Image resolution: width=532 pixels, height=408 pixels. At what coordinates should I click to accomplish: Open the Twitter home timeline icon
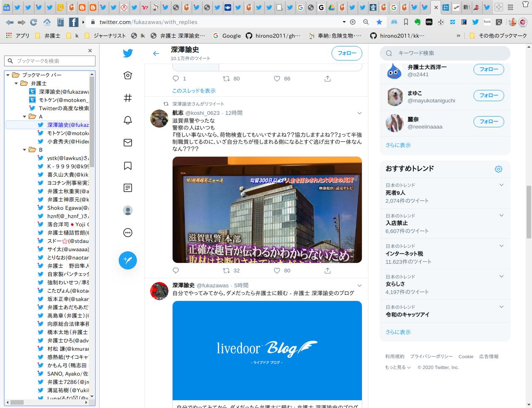coord(128,75)
